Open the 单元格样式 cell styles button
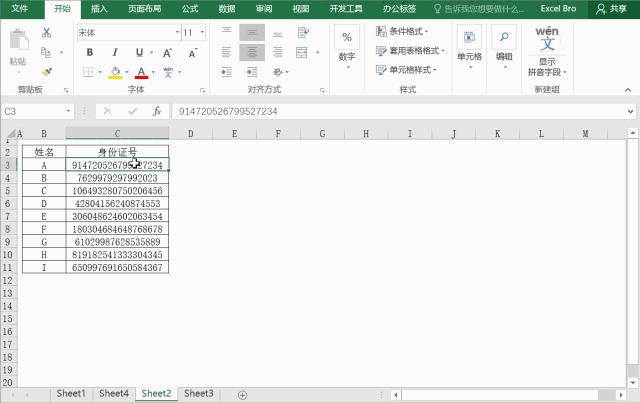This screenshot has height=403, width=640. pos(406,70)
